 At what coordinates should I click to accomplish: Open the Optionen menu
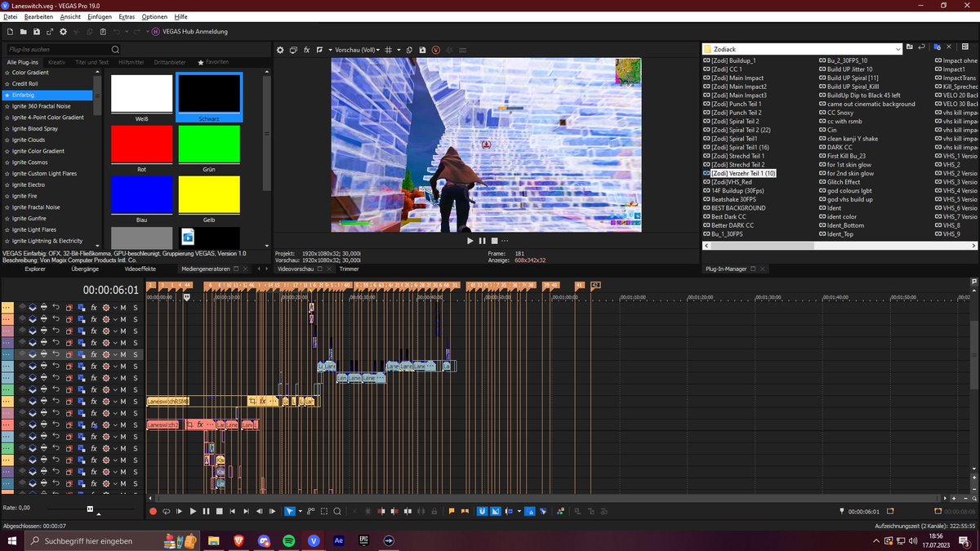click(154, 16)
